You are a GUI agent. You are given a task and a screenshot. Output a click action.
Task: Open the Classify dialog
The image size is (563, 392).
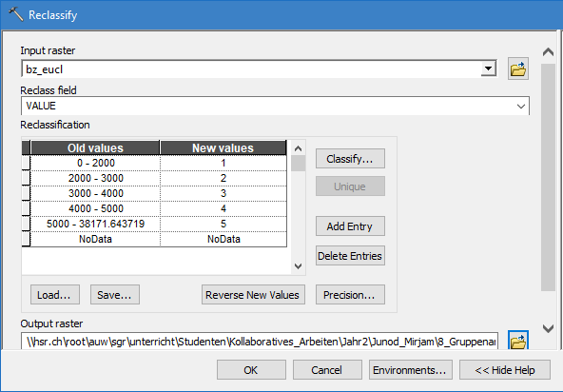click(350, 159)
